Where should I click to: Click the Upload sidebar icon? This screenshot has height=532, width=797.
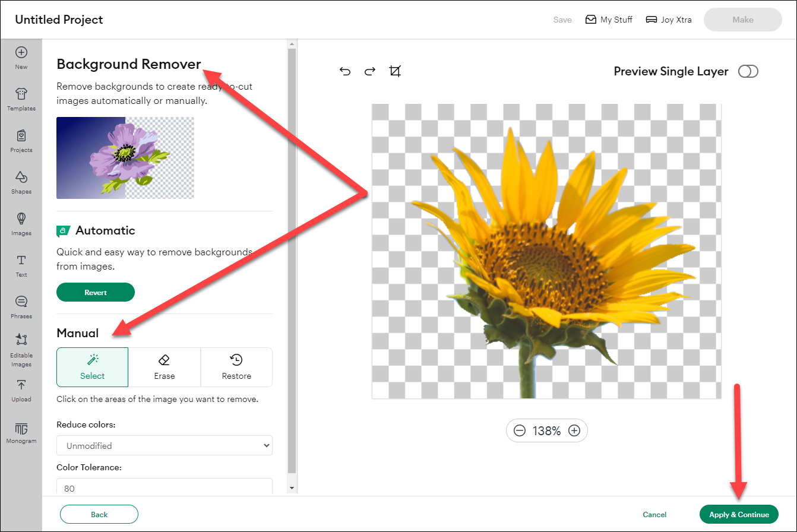tap(21, 391)
